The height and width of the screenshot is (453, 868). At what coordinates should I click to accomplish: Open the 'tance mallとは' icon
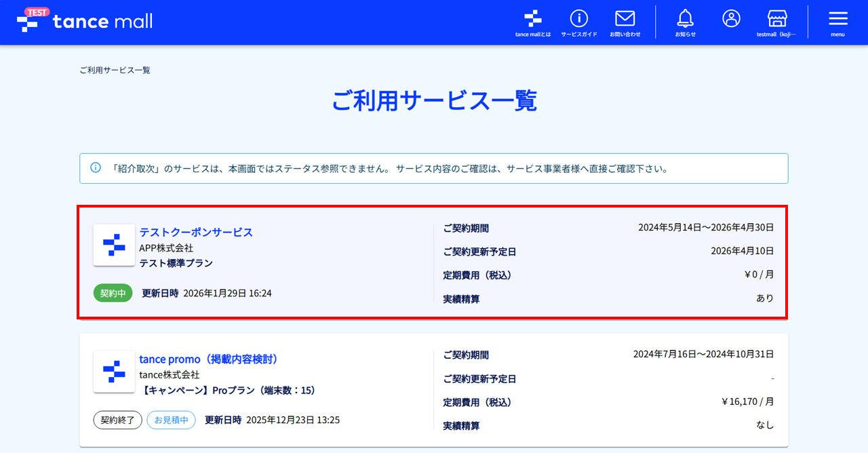[533, 23]
